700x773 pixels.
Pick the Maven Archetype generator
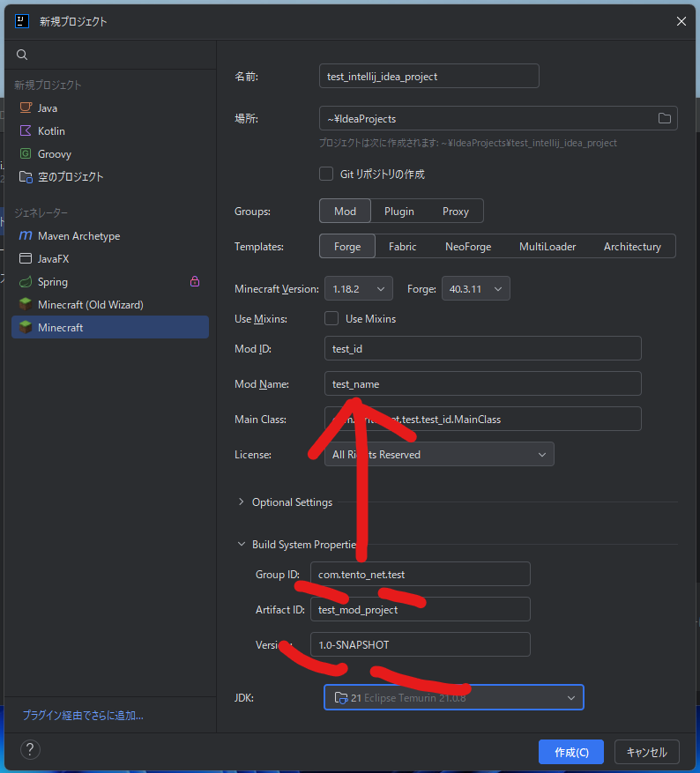[78, 236]
